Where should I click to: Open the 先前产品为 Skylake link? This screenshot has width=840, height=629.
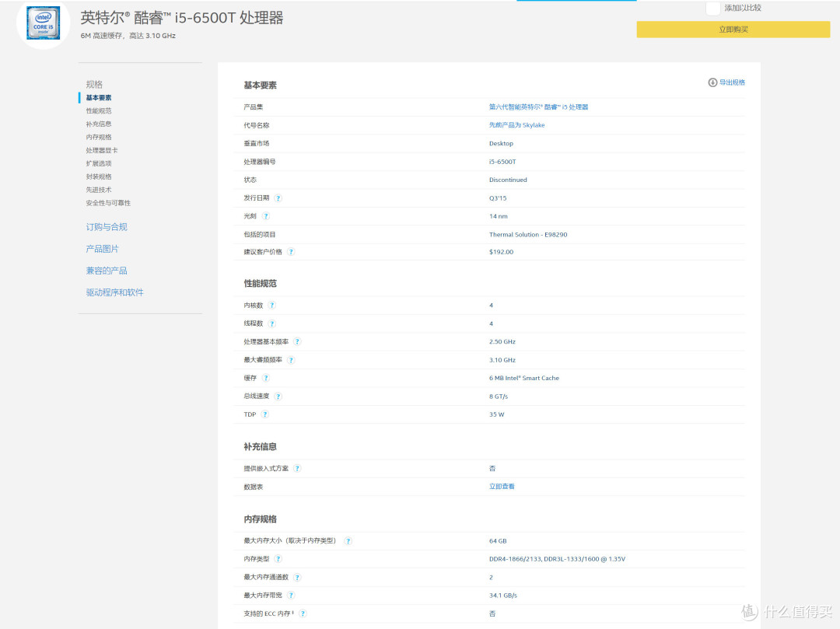coord(516,125)
